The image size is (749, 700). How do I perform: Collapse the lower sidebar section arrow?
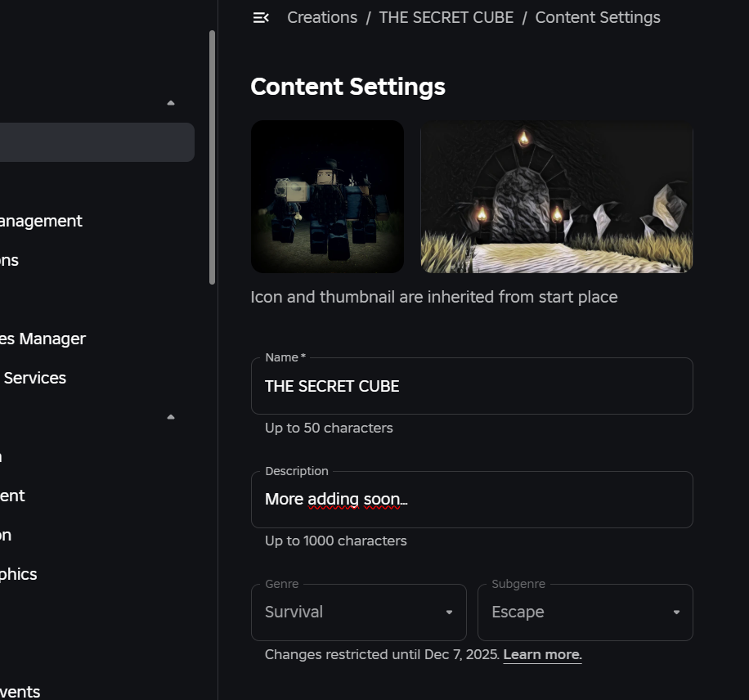(x=171, y=417)
